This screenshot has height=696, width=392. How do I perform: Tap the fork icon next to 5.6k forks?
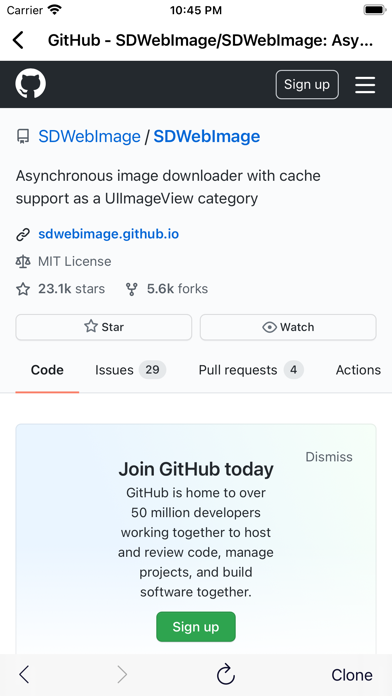pyautogui.click(x=131, y=289)
